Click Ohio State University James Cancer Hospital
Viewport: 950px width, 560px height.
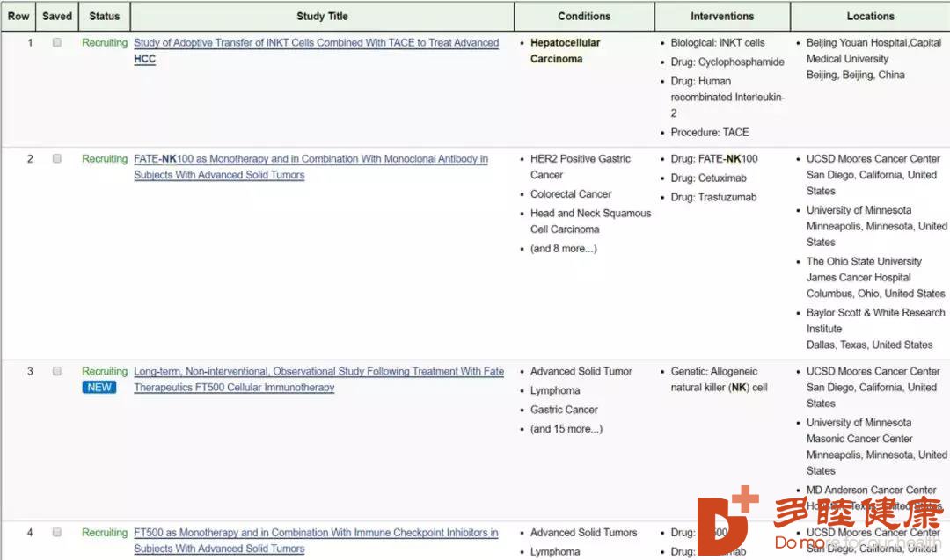click(x=875, y=277)
